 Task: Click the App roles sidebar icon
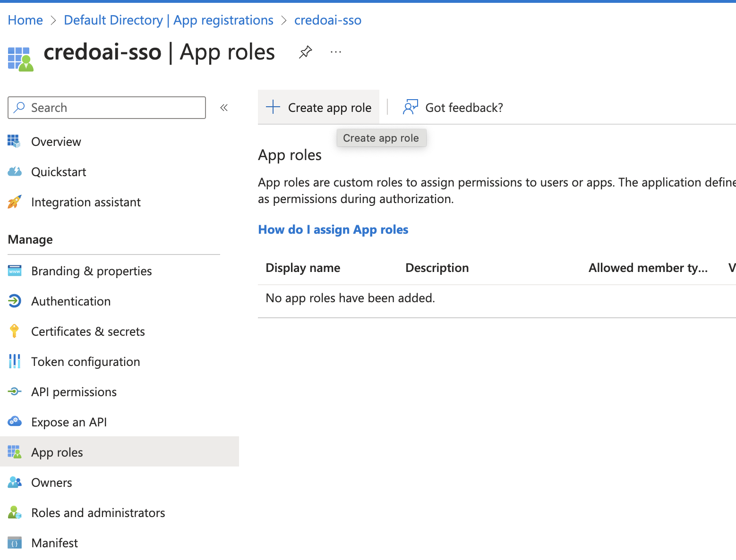pyautogui.click(x=15, y=452)
